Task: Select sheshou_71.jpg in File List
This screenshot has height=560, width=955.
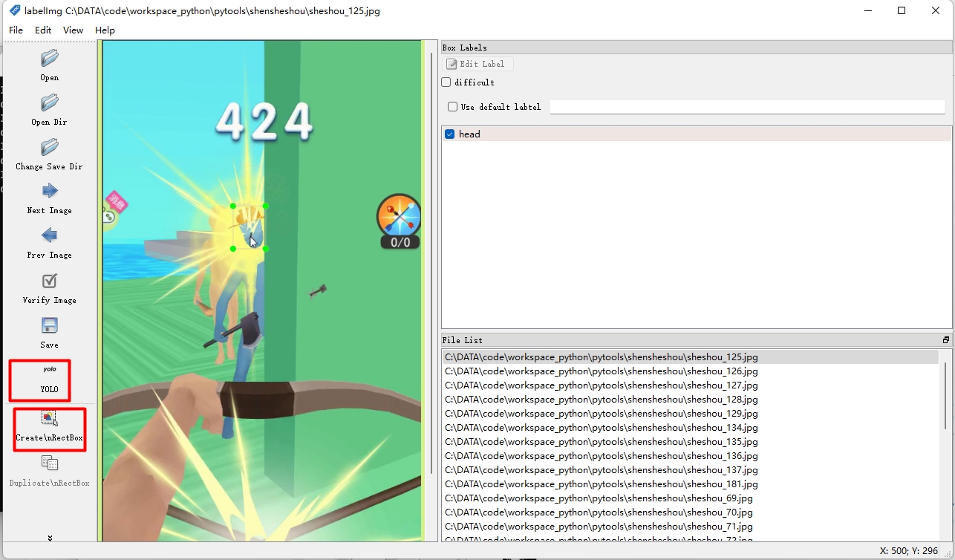Action: pyautogui.click(x=691, y=527)
